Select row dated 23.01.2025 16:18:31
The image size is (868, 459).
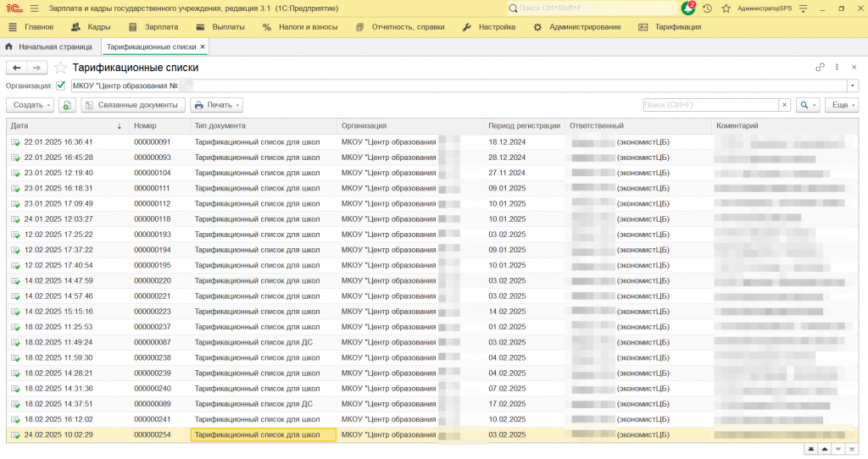click(58, 189)
